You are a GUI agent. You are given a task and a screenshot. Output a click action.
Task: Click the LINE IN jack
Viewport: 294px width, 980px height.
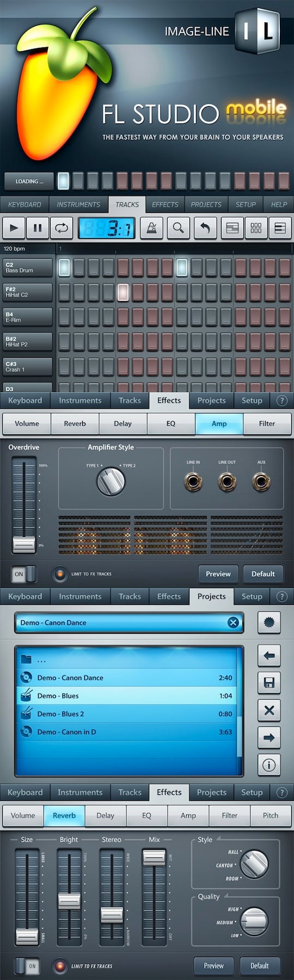[193, 482]
